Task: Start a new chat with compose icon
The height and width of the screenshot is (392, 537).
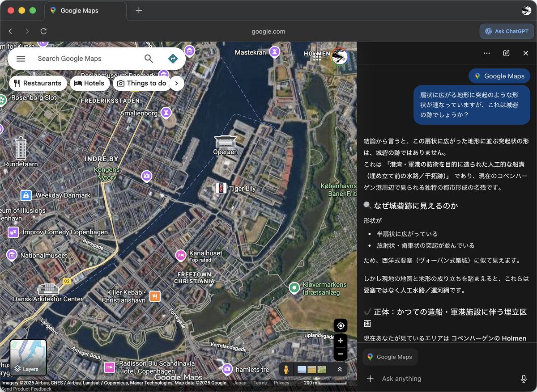Action: [506, 53]
